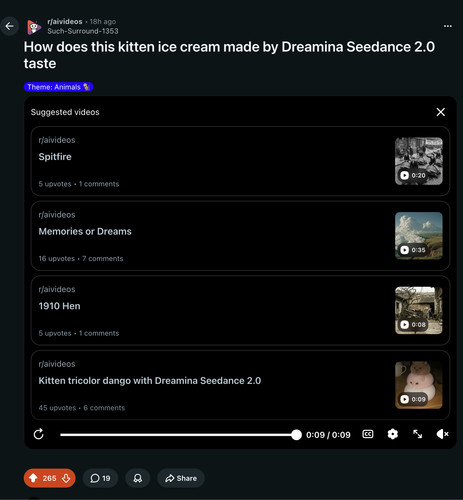Open the Kitten tricolor dango video title
Screen dimensions: 463x500
pos(150,381)
